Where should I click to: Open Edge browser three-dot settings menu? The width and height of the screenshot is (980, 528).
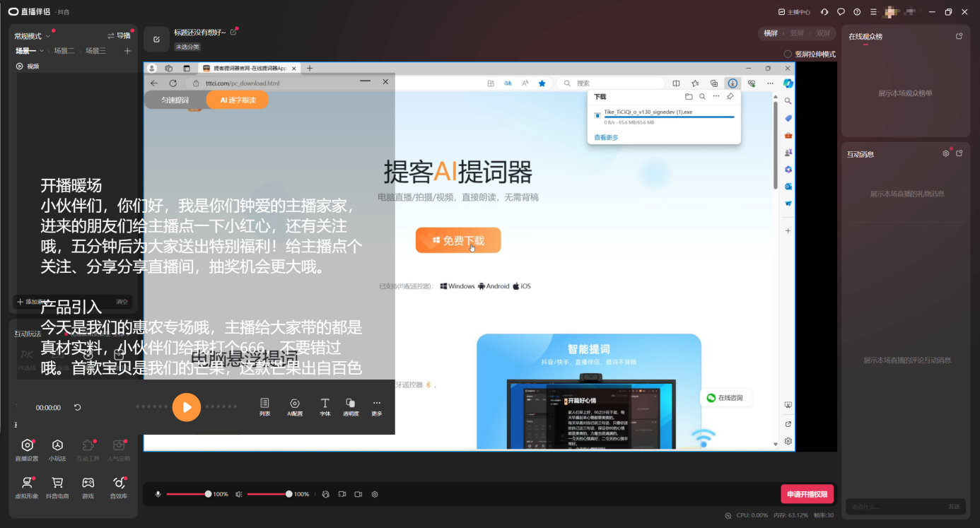(770, 83)
